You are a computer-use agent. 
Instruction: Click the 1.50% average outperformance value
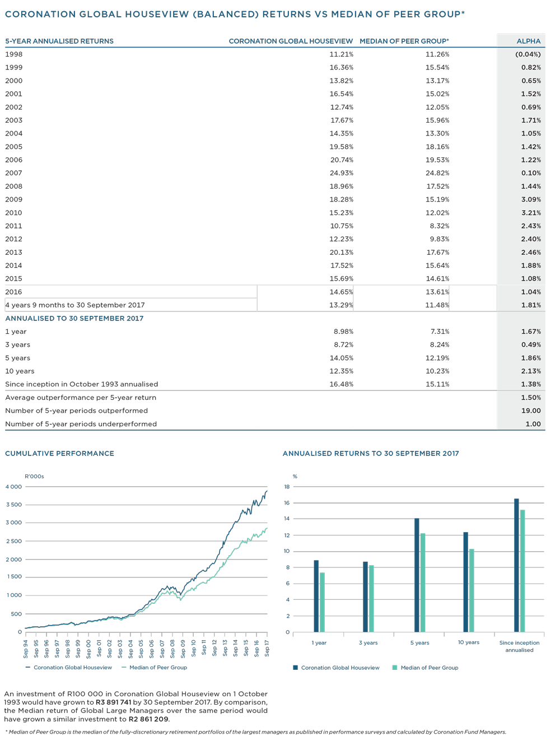pyautogui.click(x=531, y=398)
